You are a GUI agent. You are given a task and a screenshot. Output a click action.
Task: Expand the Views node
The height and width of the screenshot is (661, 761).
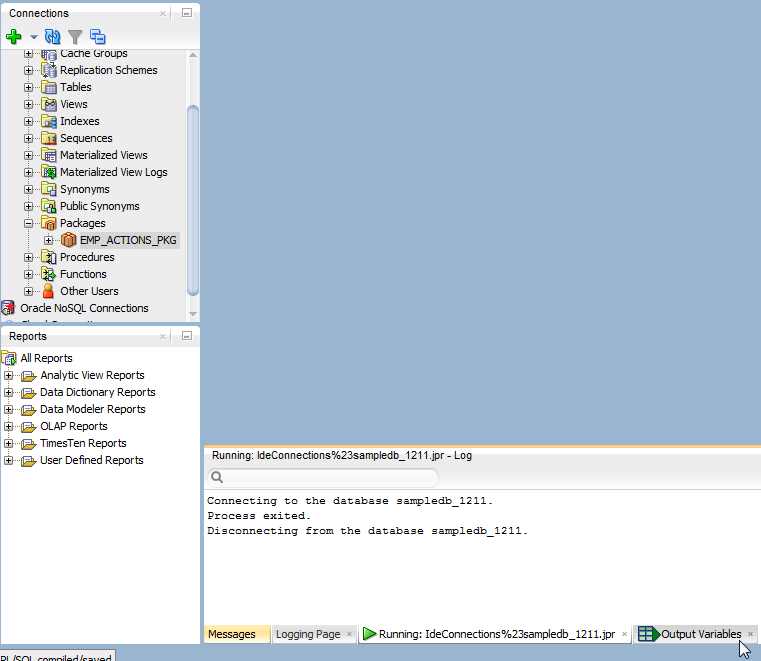[29, 104]
